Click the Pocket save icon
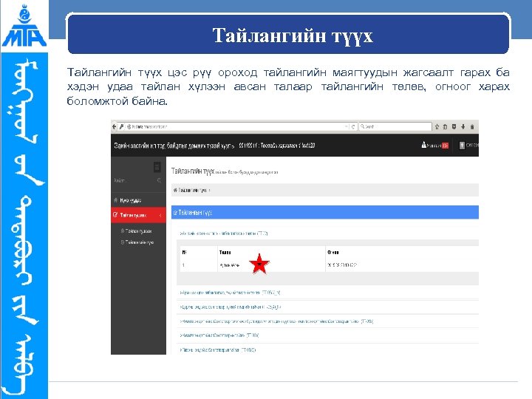 pyautogui.click(x=454, y=126)
